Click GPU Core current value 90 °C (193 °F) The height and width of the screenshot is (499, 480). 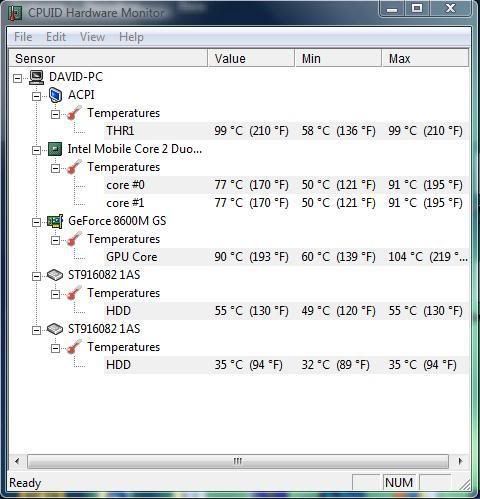tap(251, 257)
